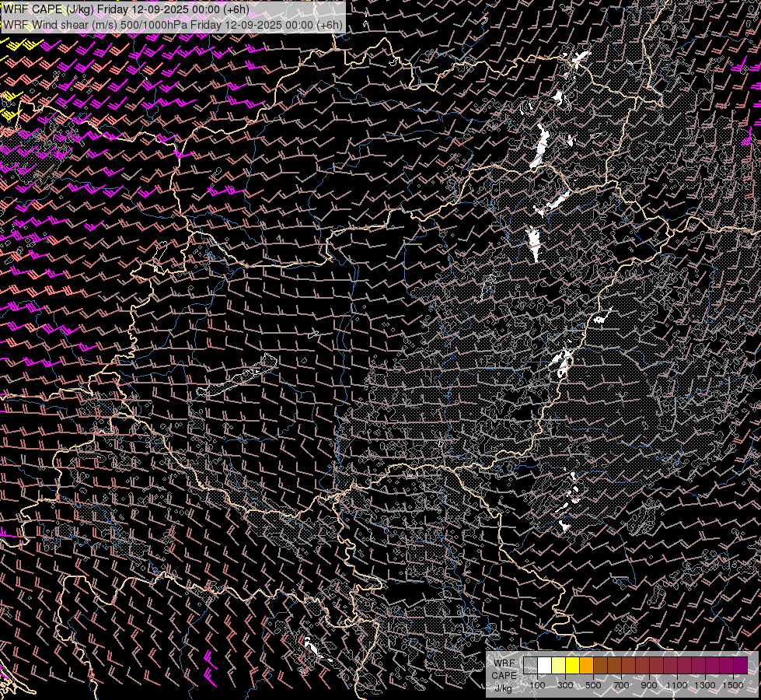Viewport: 761px width, 700px height.
Task: Click the 1500 legend value
Action: pos(733,685)
